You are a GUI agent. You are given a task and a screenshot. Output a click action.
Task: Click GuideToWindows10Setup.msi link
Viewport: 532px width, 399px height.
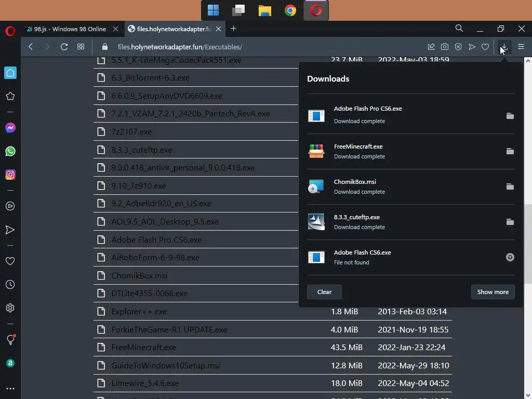click(166, 365)
